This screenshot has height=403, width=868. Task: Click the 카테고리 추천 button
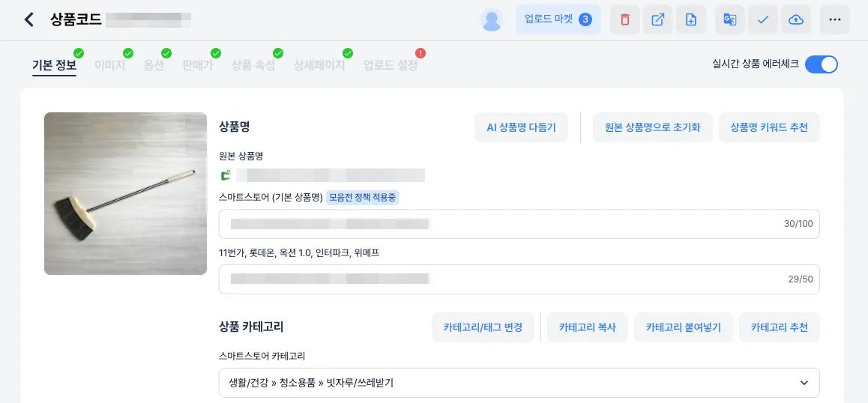pyautogui.click(x=780, y=327)
